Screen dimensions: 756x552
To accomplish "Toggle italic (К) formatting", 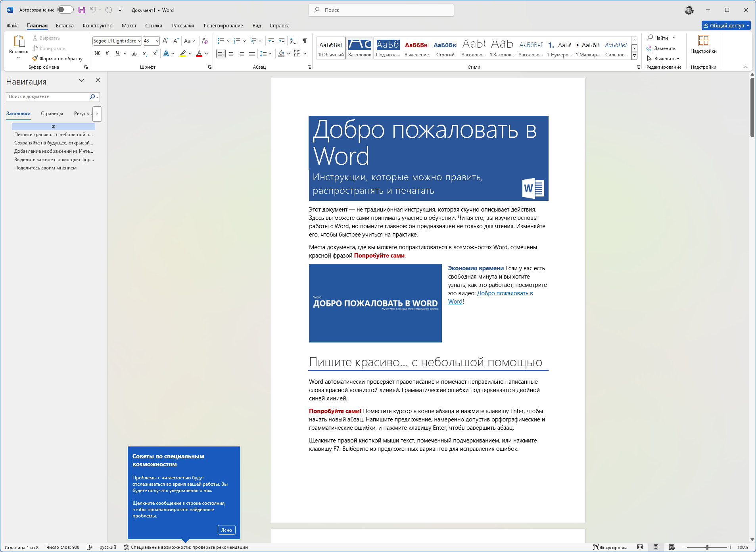I will point(107,54).
